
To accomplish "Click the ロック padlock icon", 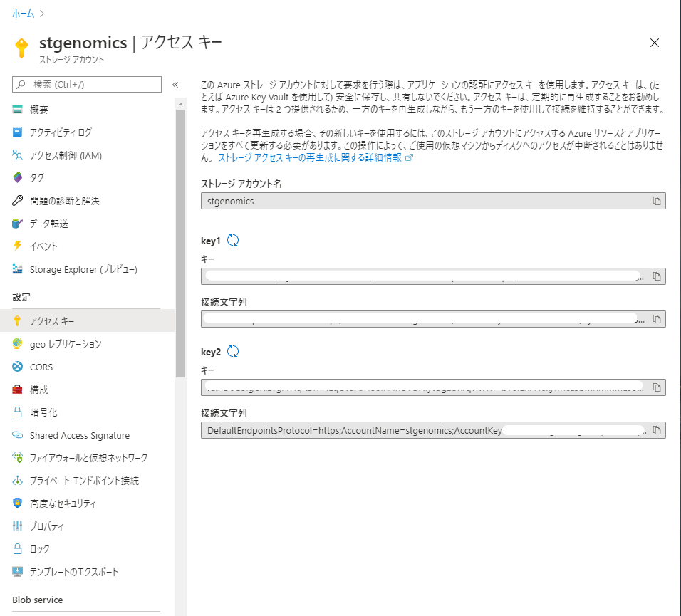I will 17,549.
